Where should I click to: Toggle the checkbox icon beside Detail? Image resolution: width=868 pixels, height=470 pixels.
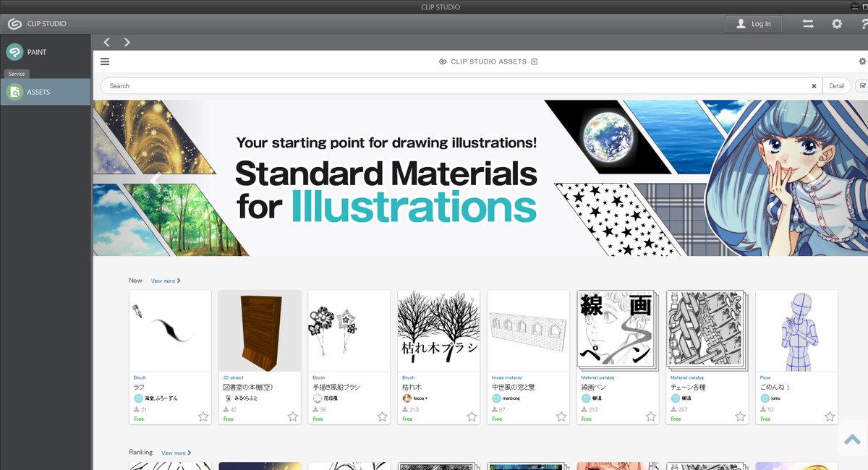862,85
